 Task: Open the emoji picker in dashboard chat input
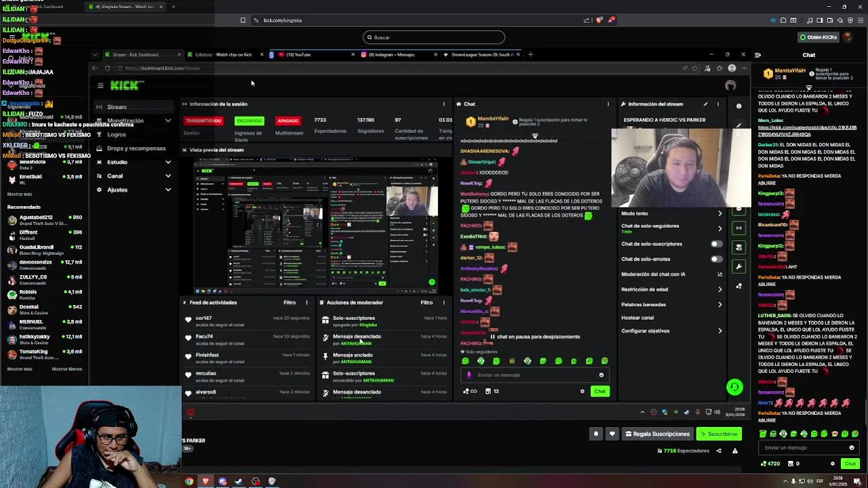[x=601, y=375]
